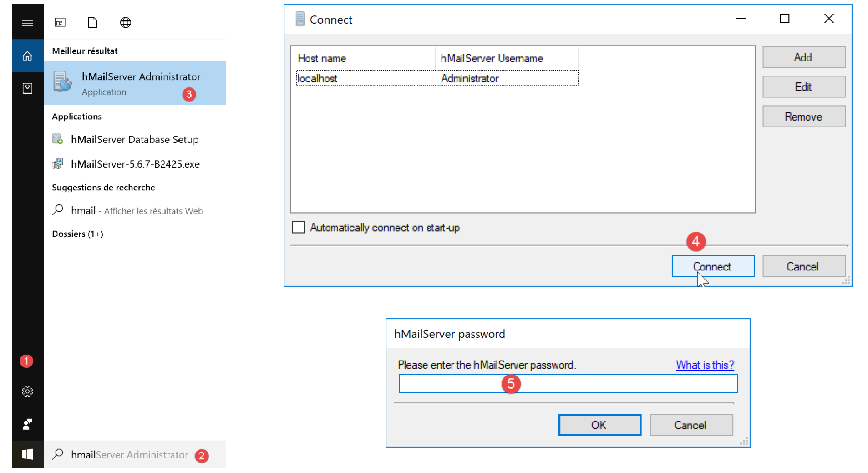Open the hMailServer-5.6.7-B2425.exe result

[x=135, y=164]
